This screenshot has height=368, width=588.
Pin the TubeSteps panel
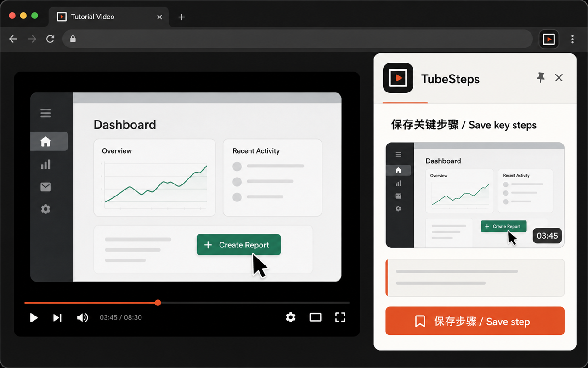point(541,78)
